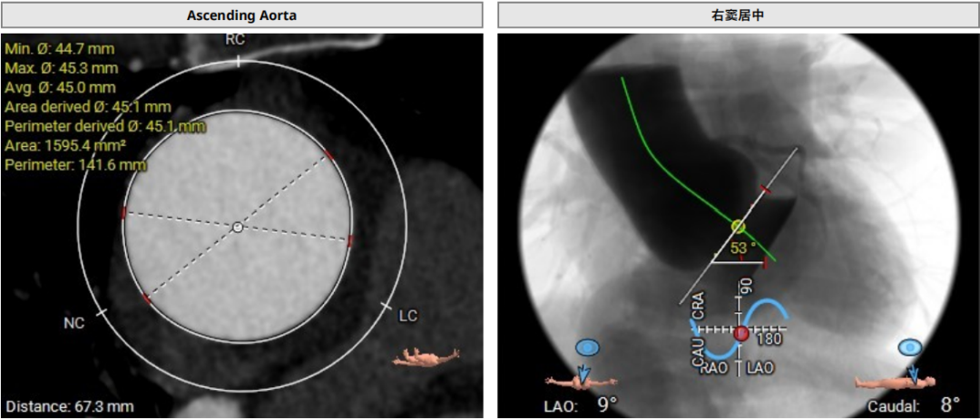Grab the rightmost red diameter handle on the aorta
Image resolution: width=980 pixels, height=419 pixels.
pyautogui.click(x=350, y=240)
